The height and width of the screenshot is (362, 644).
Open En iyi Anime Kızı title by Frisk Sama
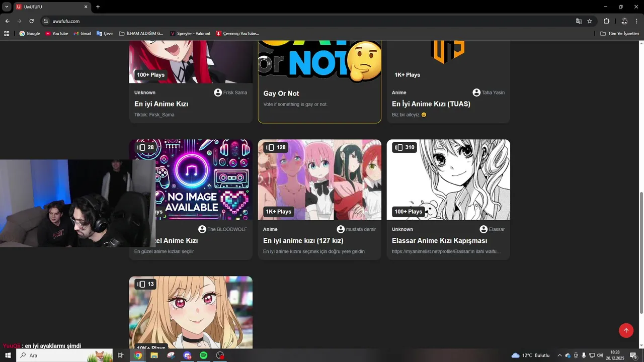click(161, 104)
